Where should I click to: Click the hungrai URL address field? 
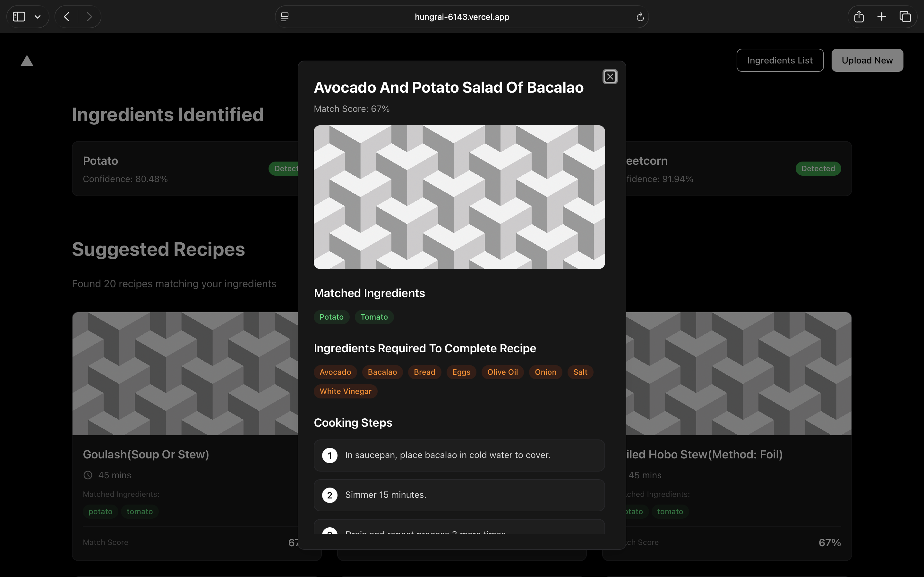[462, 17]
